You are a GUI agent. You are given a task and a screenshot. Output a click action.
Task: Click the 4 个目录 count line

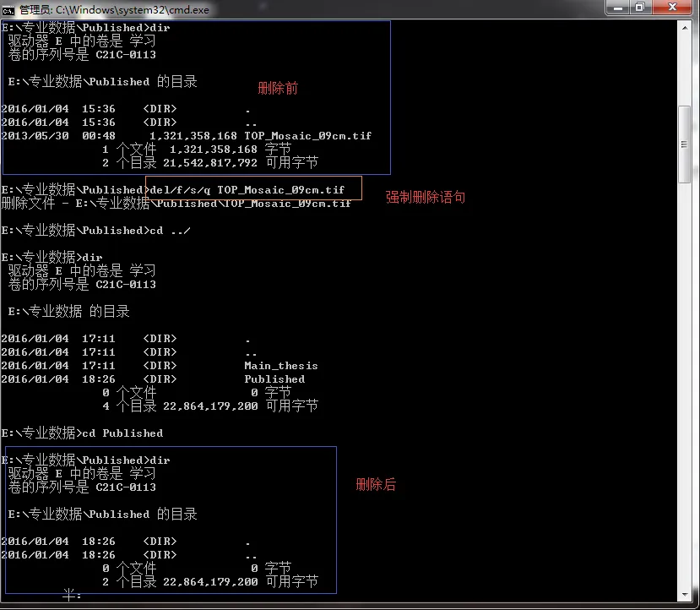[x=209, y=406]
